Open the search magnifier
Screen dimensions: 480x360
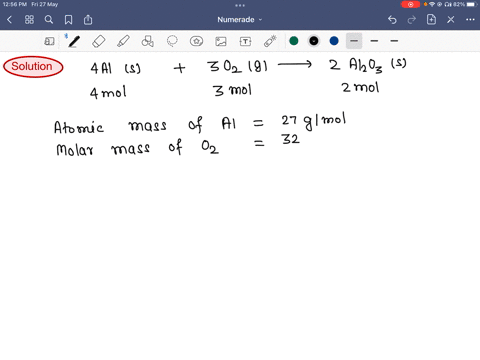49,20
